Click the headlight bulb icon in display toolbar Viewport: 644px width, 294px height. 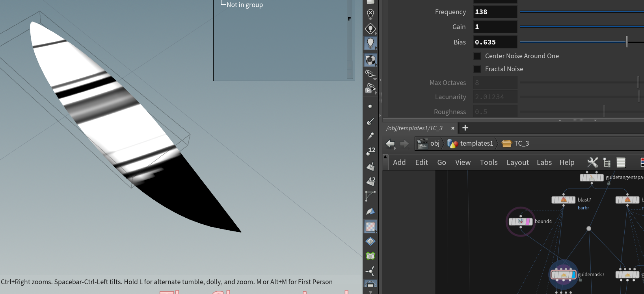[x=370, y=43]
